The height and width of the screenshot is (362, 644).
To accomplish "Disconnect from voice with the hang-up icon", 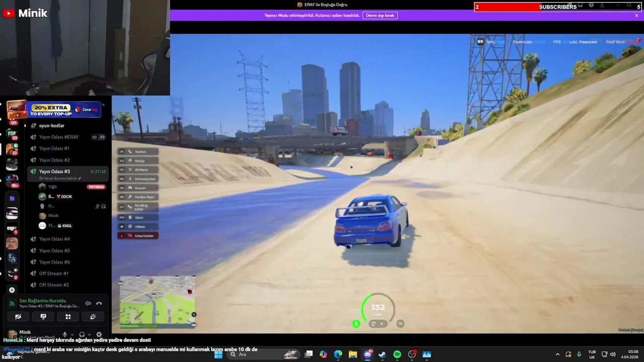I will click(99, 303).
